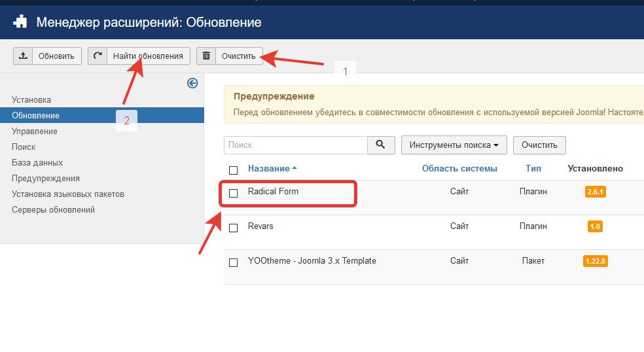Select the Revars row checkbox
644x352 pixels.
[x=233, y=228]
